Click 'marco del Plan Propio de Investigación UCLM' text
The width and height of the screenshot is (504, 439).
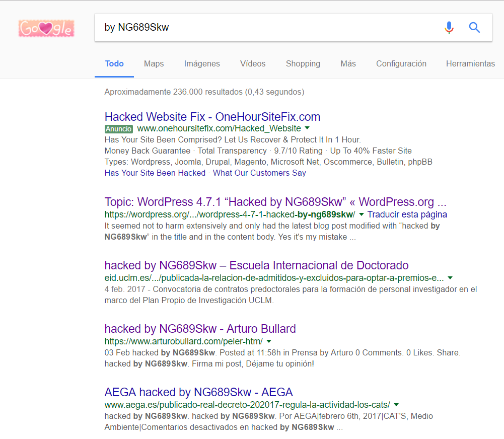189,301
